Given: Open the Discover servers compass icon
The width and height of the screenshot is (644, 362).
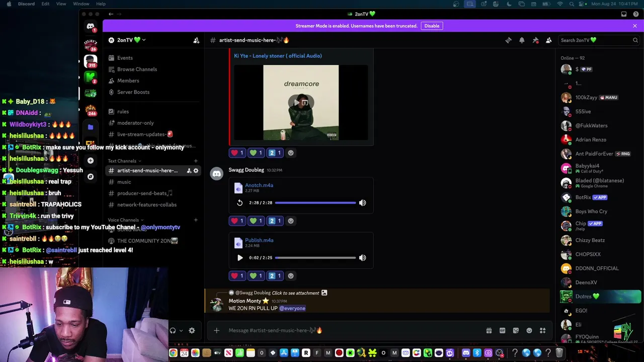Looking at the screenshot, I should tap(91, 176).
